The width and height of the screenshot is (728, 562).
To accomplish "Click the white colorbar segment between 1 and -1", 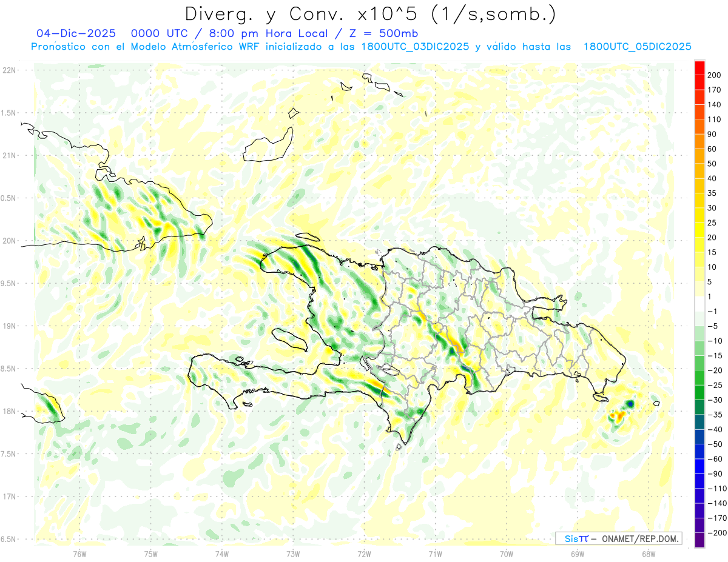I will (x=700, y=304).
